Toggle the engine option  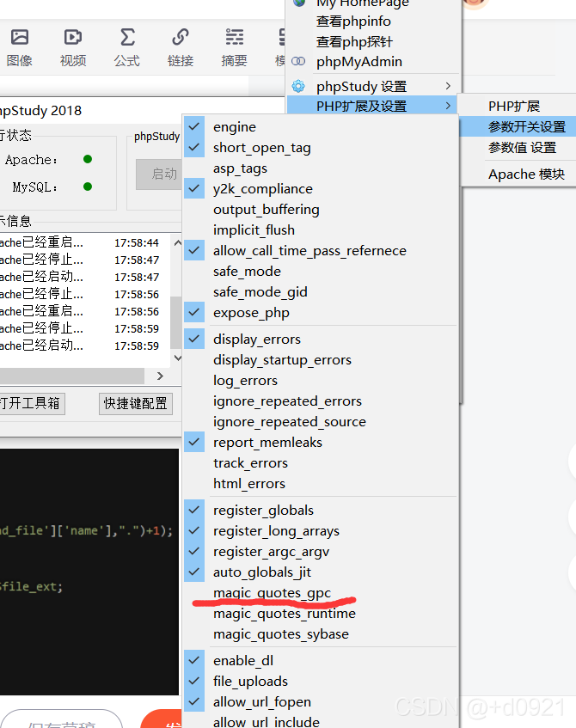point(321,126)
